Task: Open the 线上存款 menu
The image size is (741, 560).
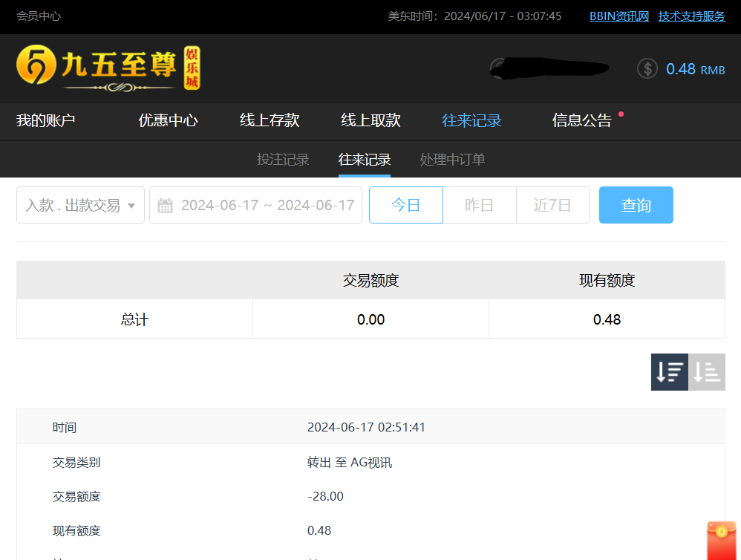Action: coord(270,120)
